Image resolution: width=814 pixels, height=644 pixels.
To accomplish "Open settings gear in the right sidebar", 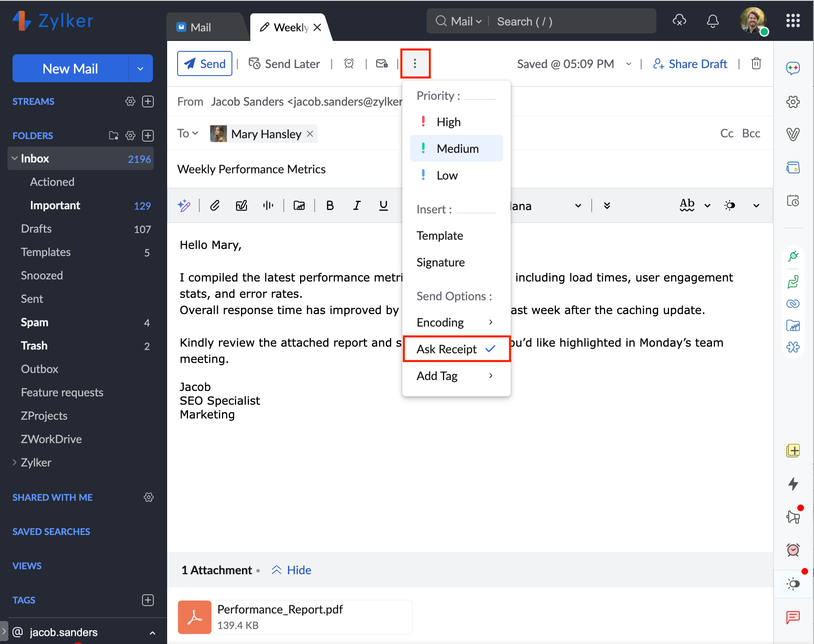I will pyautogui.click(x=793, y=102).
